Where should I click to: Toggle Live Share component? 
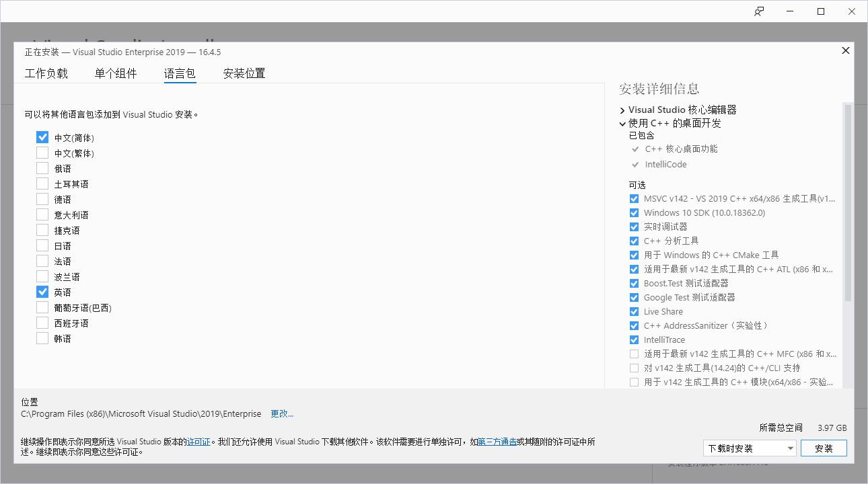[x=634, y=312]
